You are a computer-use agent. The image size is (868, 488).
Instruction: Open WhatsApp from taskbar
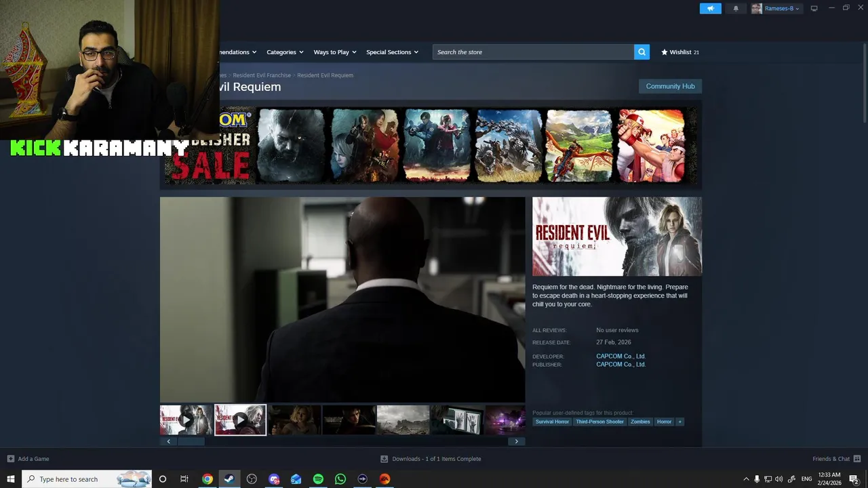[340, 479]
